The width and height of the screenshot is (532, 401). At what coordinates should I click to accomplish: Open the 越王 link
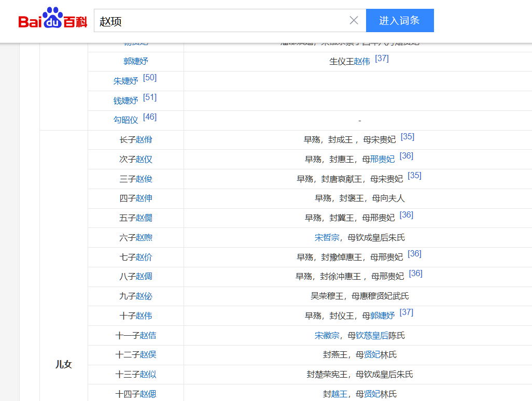point(339,394)
